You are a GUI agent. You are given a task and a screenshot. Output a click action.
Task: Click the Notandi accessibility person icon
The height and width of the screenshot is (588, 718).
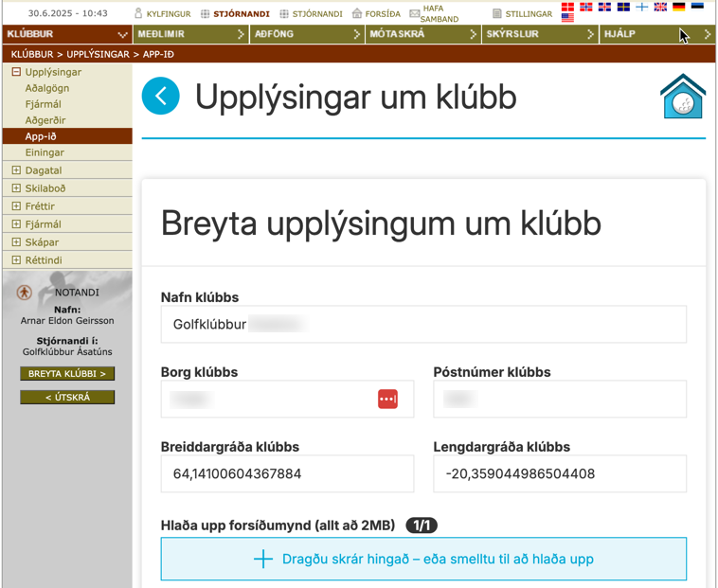pyautogui.click(x=25, y=293)
